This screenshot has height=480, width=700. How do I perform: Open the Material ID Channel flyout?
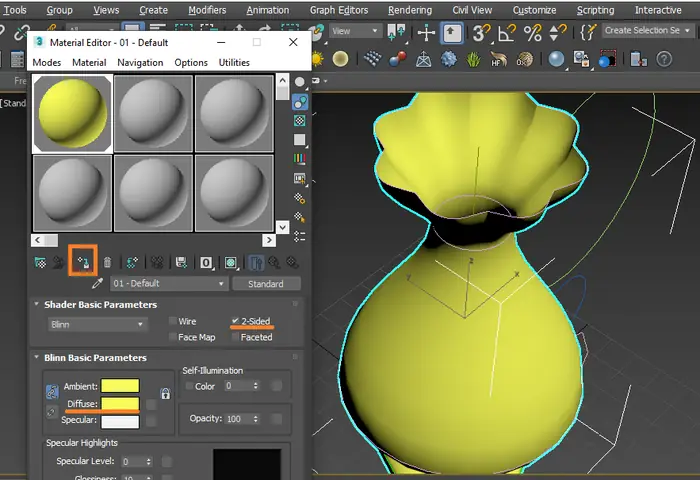[206, 263]
